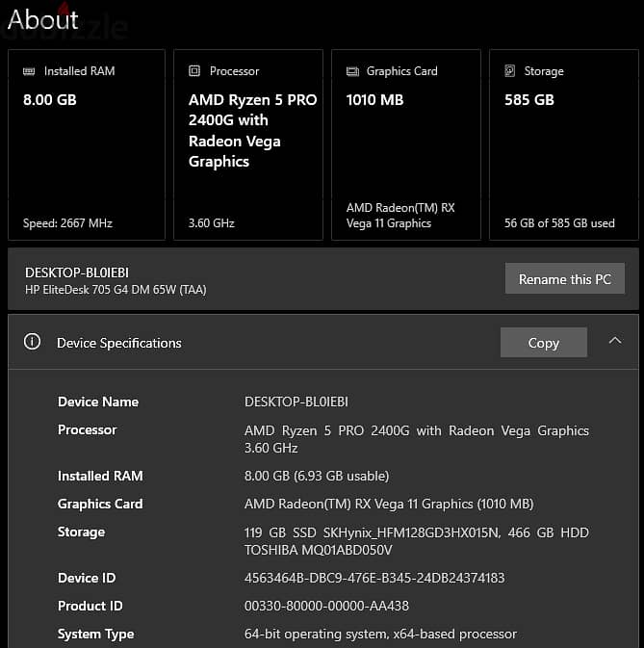The image size is (644, 648).
Task: Click the 3.60 GHz text in Processor card
Action: 212,223
